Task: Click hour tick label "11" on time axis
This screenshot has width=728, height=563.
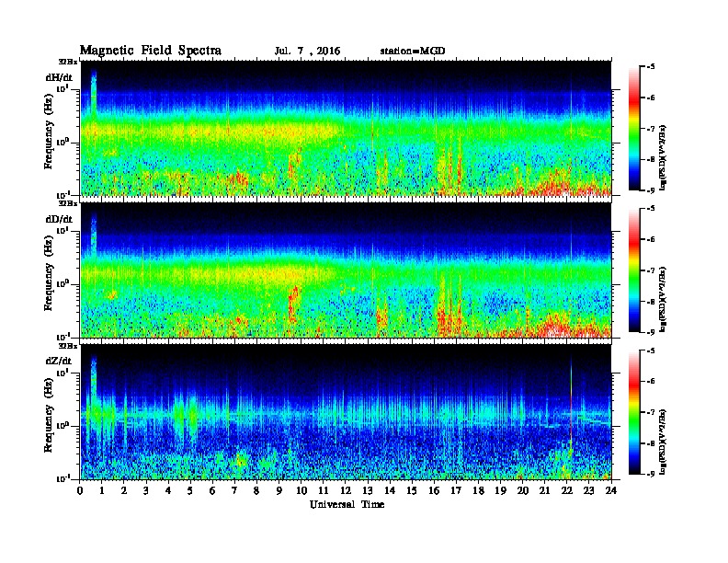Action: (x=324, y=491)
